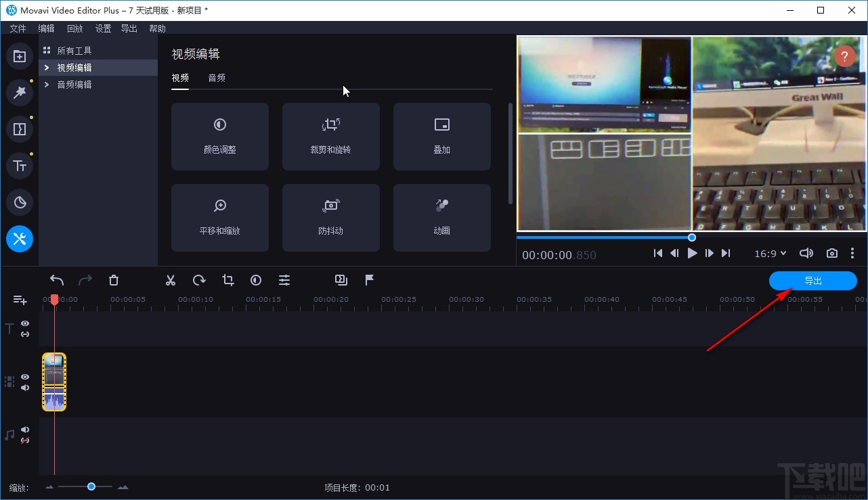The width and height of the screenshot is (868, 500).
Task: Open the stickers sidebar panel
Action: click(20, 202)
